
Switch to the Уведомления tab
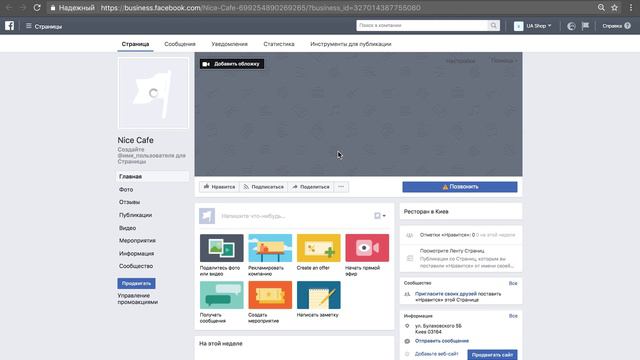pyautogui.click(x=229, y=44)
